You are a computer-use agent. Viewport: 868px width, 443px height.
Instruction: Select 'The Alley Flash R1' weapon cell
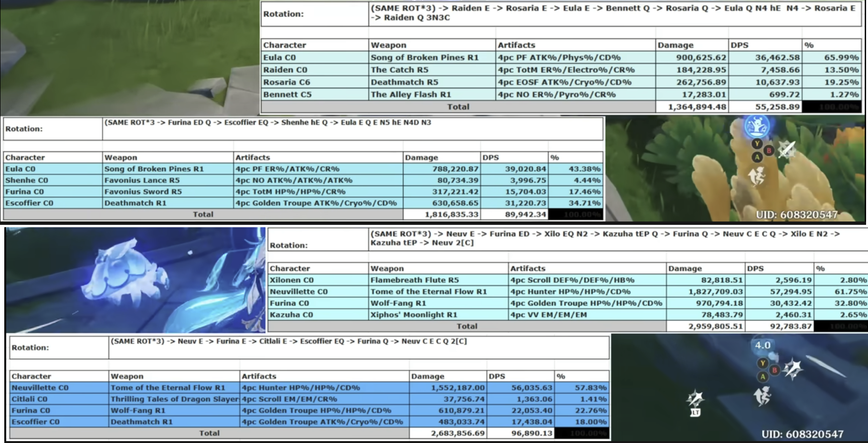[432, 95]
